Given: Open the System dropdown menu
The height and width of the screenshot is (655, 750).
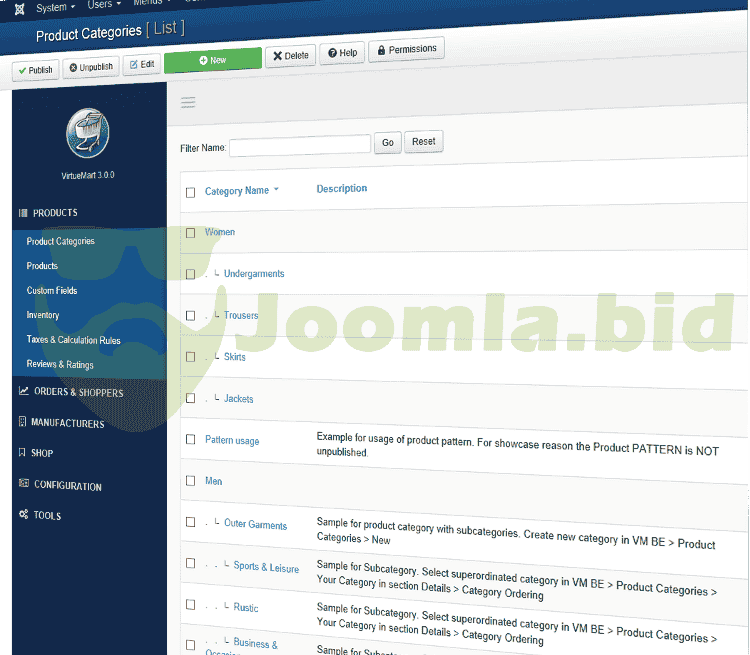Looking at the screenshot, I should tap(55, 7).
